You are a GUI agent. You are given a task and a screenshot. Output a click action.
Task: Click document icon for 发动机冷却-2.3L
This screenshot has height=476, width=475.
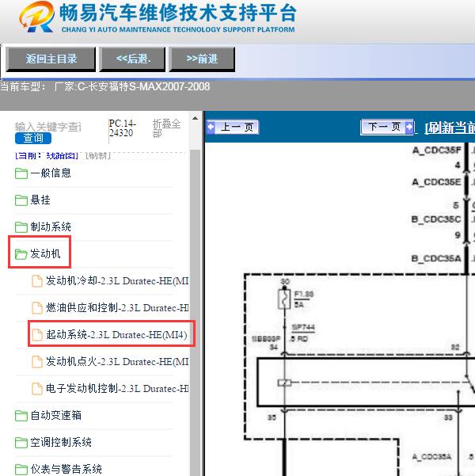click(37, 281)
